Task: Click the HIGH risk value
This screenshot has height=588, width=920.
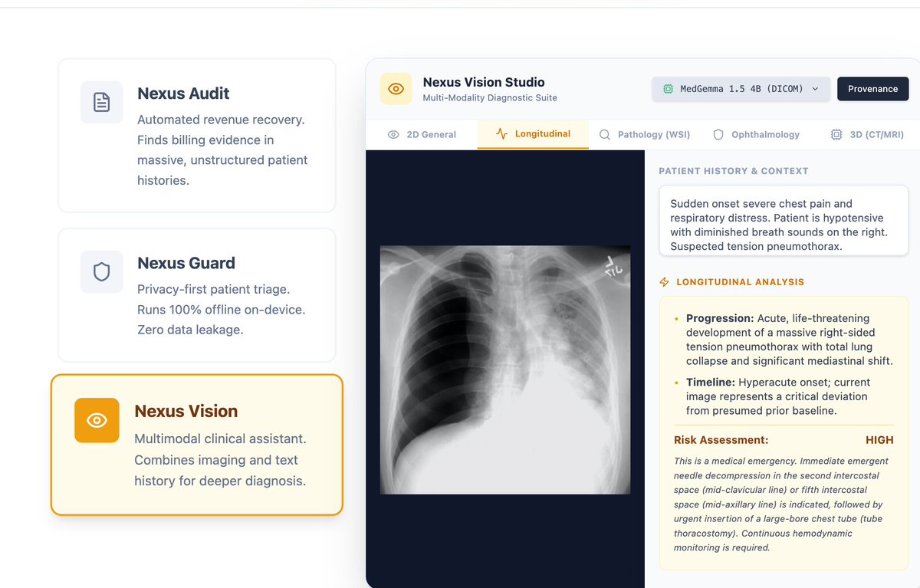Action: [879, 440]
